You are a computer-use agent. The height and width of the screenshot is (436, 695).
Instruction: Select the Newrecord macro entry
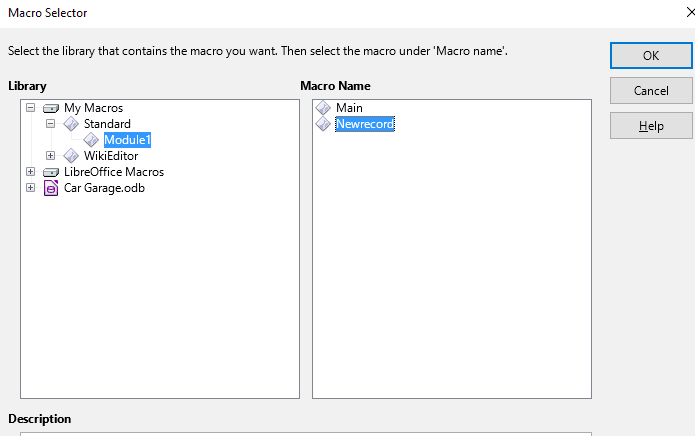(x=365, y=124)
